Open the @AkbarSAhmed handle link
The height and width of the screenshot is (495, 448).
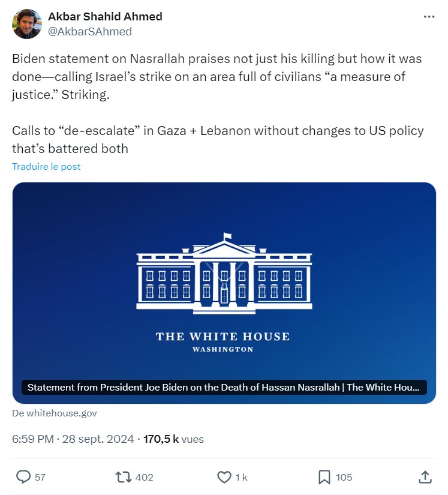[x=90, y=31]
